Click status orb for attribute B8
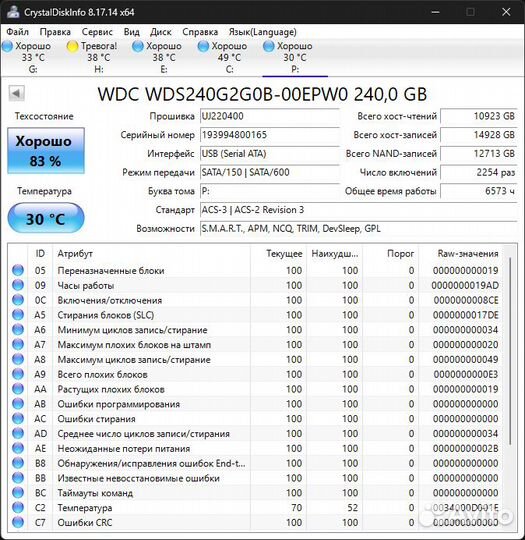This screenshot has width=525, height=540. click(x=18, y=463)
